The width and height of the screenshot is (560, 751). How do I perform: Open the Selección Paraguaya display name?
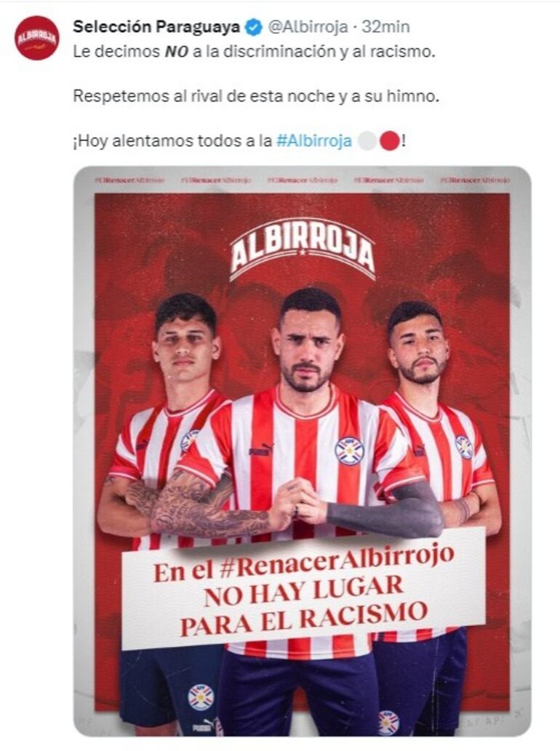(x=156, y=27)
